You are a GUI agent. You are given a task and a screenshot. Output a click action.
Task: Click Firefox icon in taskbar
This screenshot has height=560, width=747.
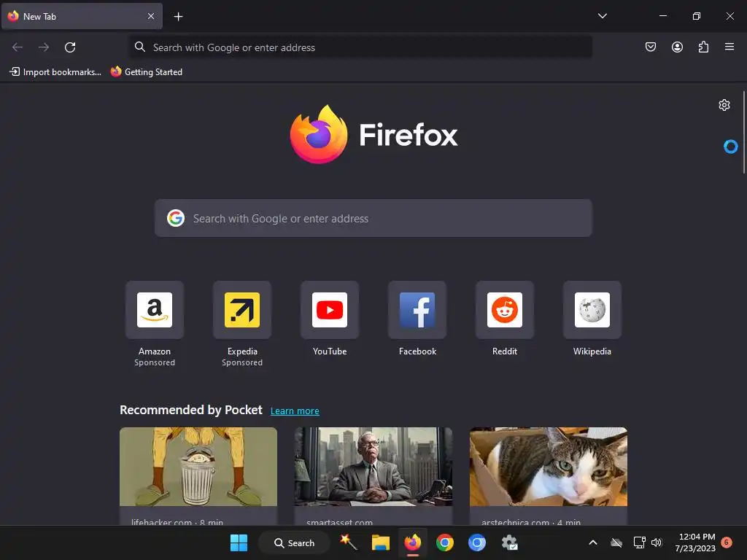tap(413, 542)
